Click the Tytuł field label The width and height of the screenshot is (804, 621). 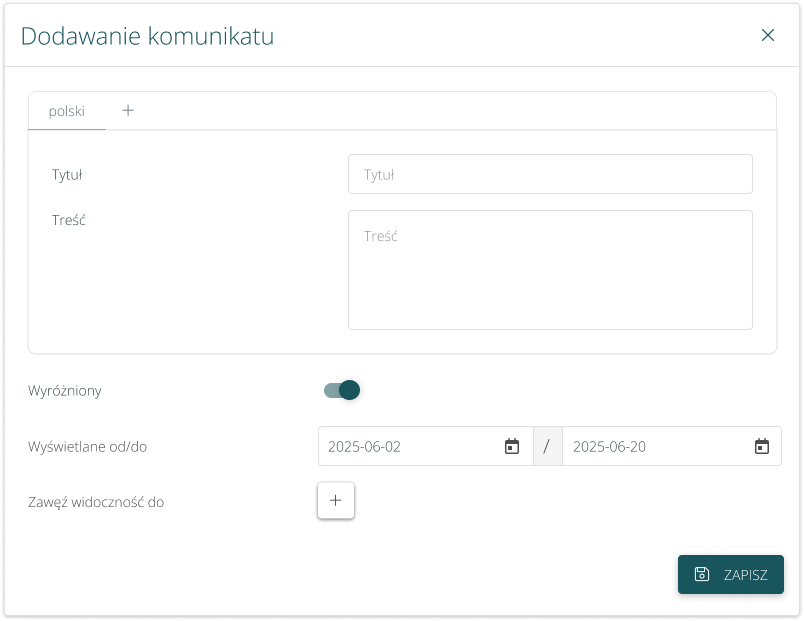[67, 174]
